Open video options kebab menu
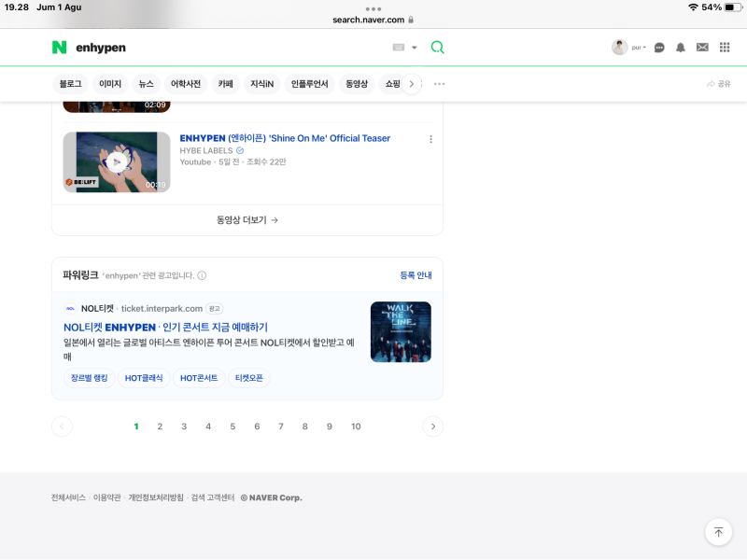Image resolution: width=747 pixels, height=560 pixels. pyautogui.click(x=430, y=139)
